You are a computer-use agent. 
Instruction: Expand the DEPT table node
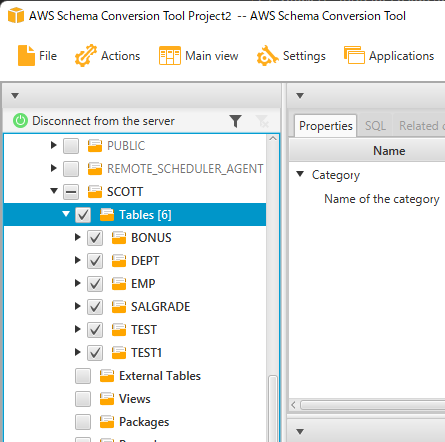pos(78,260)
